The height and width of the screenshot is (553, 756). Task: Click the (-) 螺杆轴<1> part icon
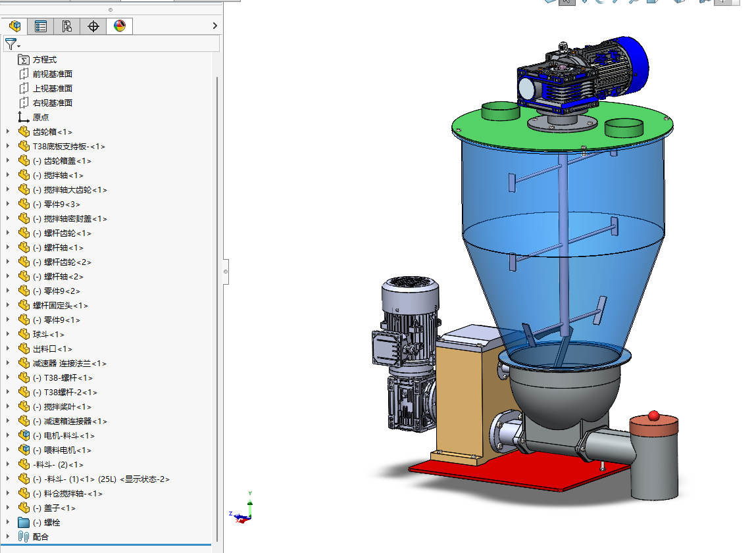(24, 247)
